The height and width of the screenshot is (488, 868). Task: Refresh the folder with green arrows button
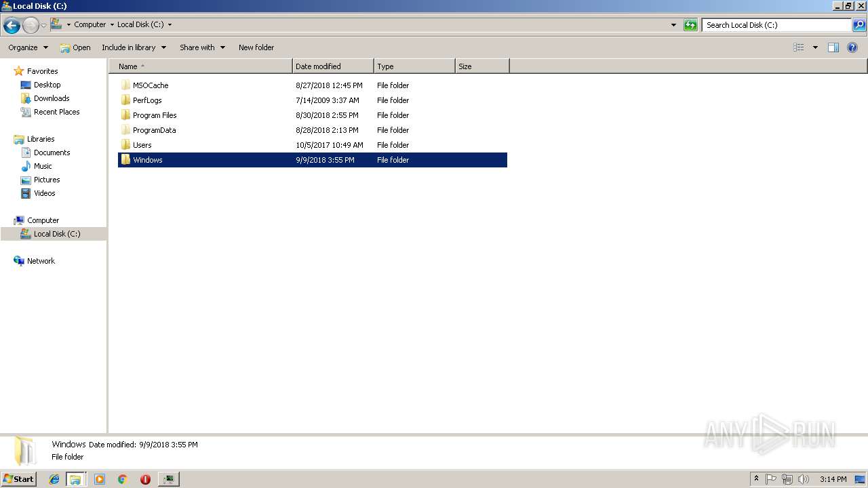pos(690,25)
